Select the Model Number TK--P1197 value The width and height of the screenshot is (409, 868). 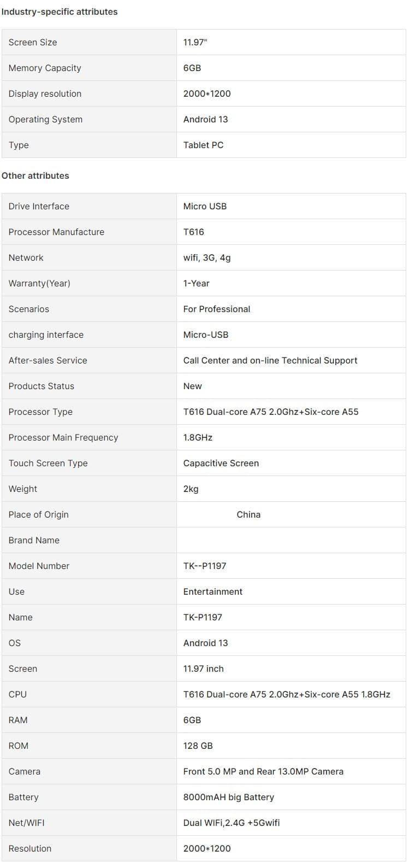click(x=205, y=566)
